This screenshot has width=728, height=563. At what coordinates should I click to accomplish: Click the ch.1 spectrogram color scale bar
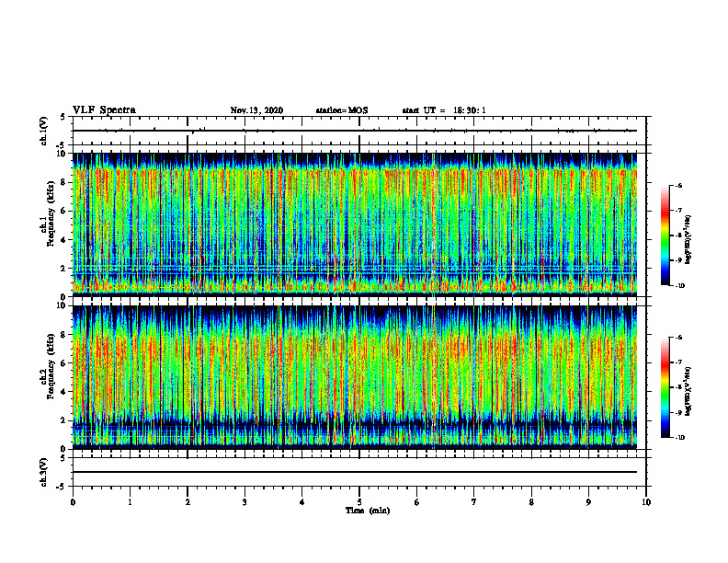(665, 236)
